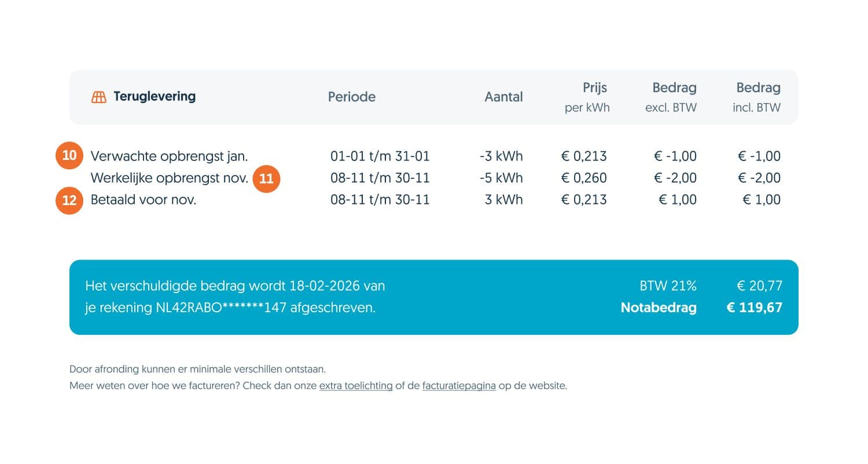Click the orange number 11 marker
The width and height of the screenshot is (868, 464).
[x=266, y=179]
